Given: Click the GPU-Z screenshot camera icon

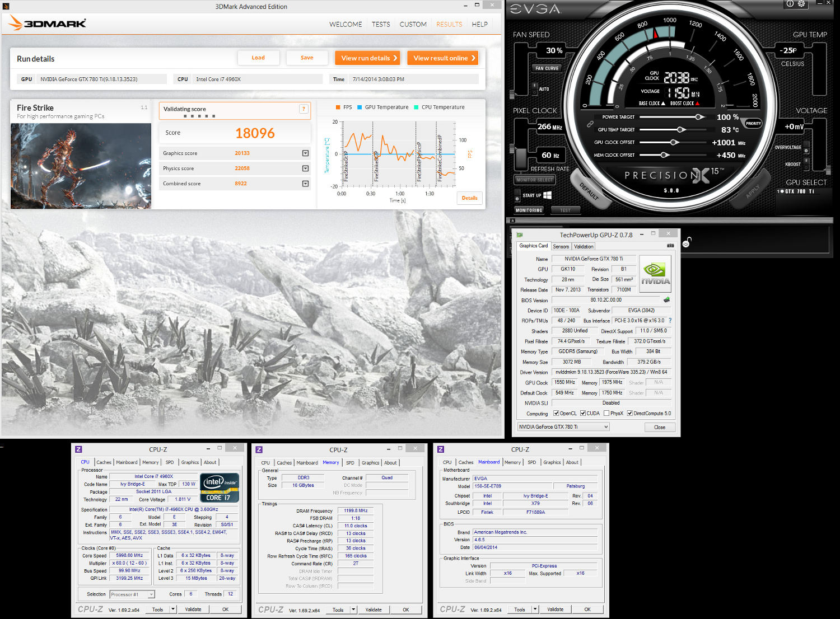Looking at the screenshot, I should pos(670,246).
